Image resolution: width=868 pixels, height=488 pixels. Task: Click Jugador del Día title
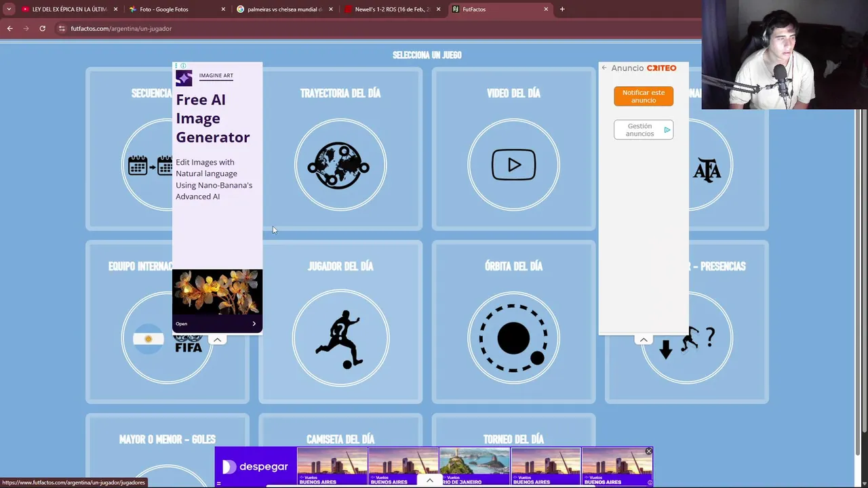click(340, 266)
